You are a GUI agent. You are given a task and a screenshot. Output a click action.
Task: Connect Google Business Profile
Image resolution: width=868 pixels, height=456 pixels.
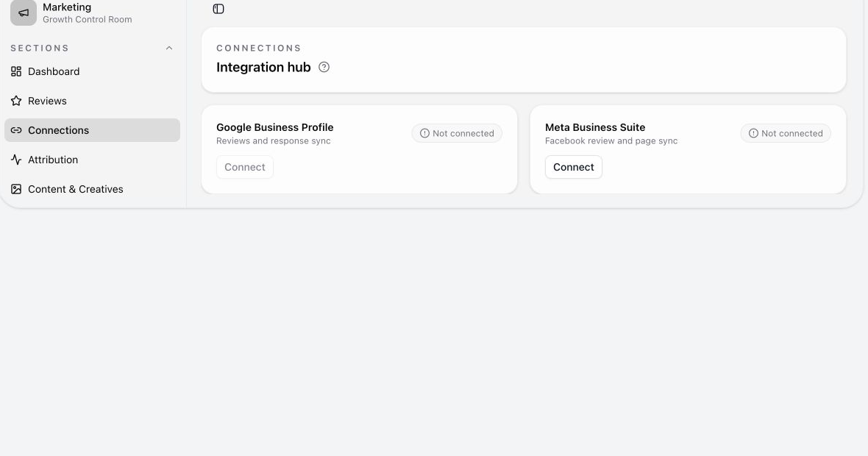245,167
